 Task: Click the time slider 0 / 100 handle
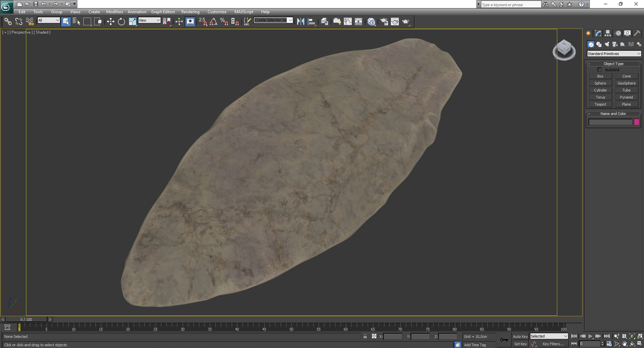tap(26, 320)
